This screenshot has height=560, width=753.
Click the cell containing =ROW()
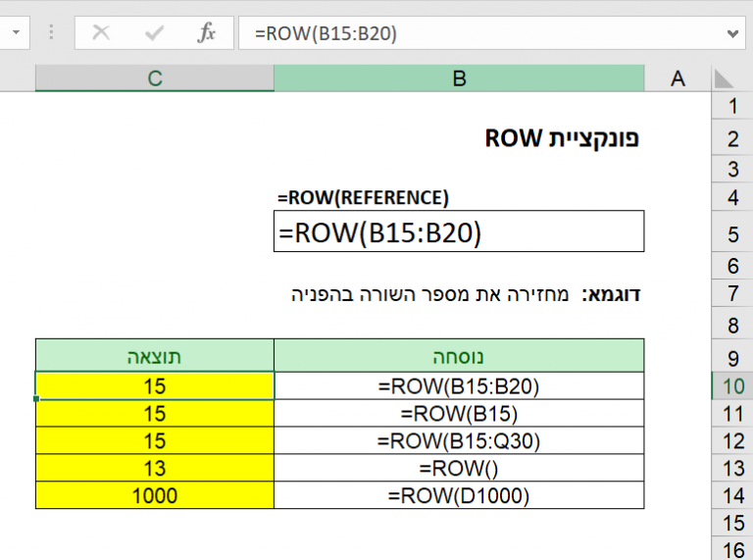pyautogui.click(x=459, y=468)
